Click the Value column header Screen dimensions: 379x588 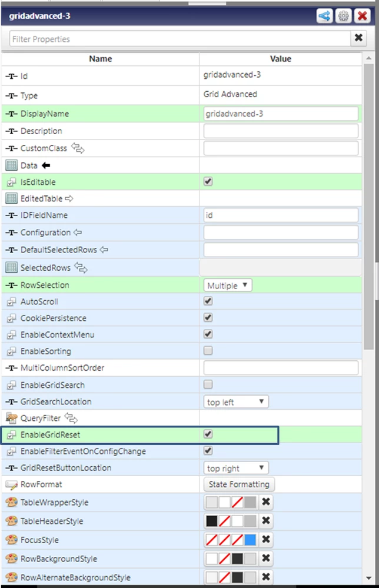[x=280, y=58]
